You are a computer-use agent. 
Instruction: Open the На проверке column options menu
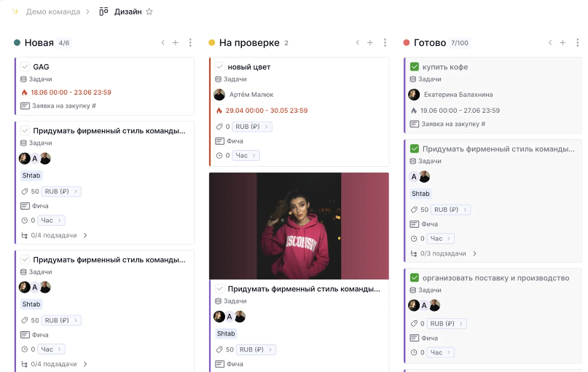(x=385, y=43)
